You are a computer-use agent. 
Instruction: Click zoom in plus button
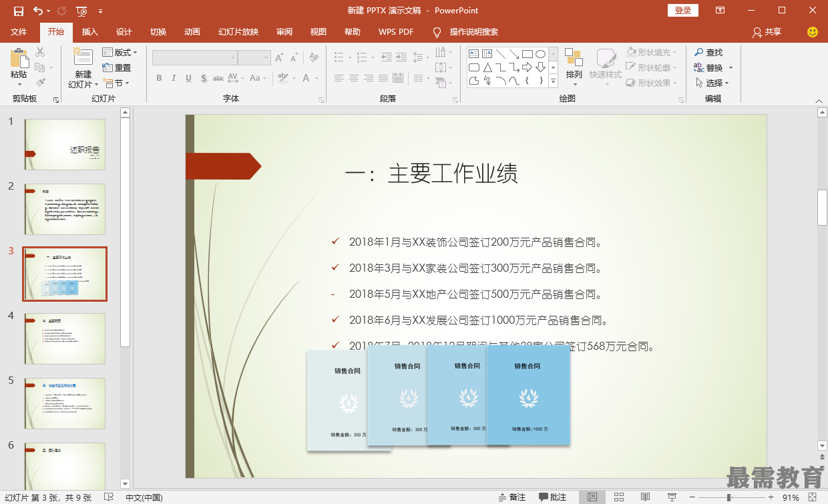click(x=771, y=497)
